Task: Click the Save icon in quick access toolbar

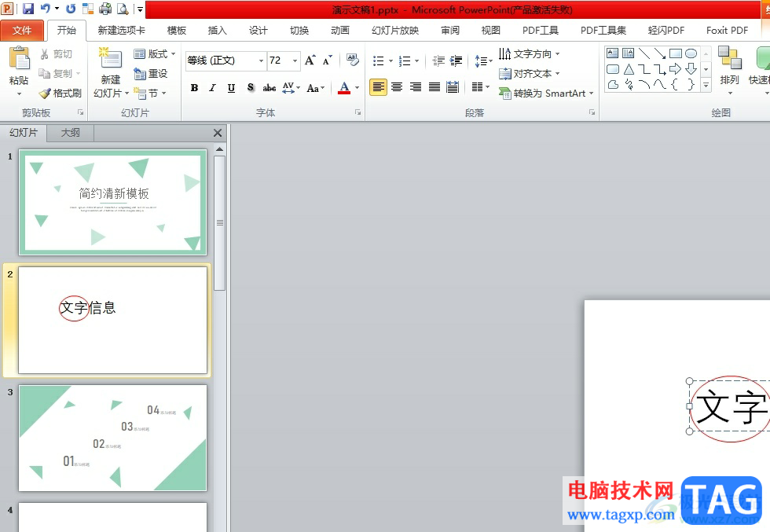Action: pyautogui.click(x=28, y=9)
